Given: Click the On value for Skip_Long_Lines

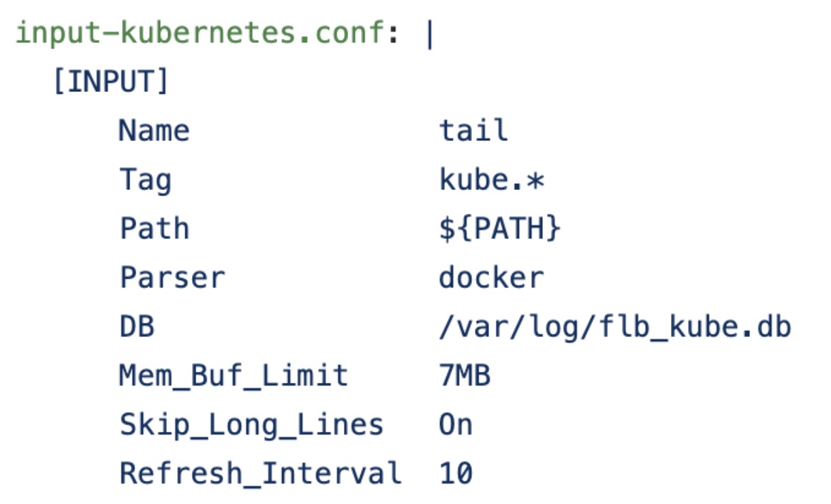Looking at the screenshot, I should (456, 425).
